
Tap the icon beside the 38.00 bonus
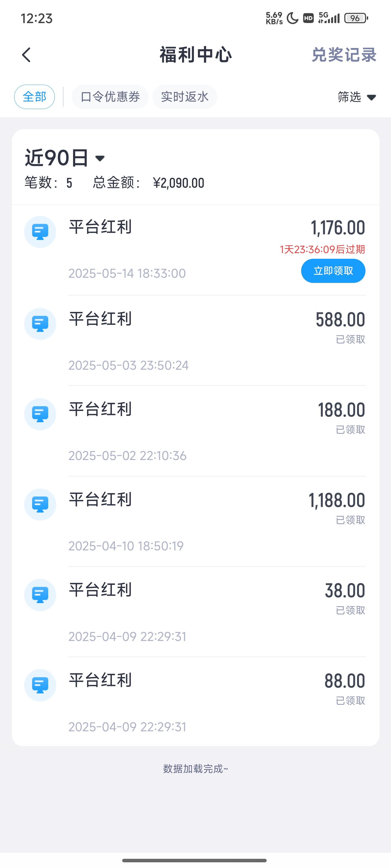pos(40,595)
